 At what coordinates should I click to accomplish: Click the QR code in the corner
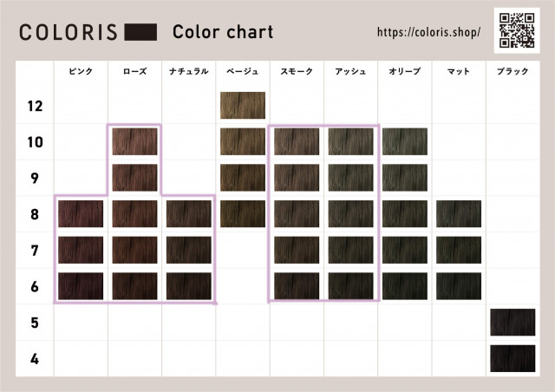click(517, 30)
